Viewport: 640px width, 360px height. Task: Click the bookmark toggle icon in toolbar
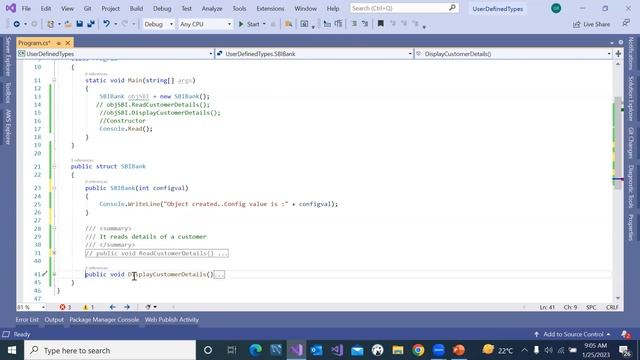click(380, 24)
